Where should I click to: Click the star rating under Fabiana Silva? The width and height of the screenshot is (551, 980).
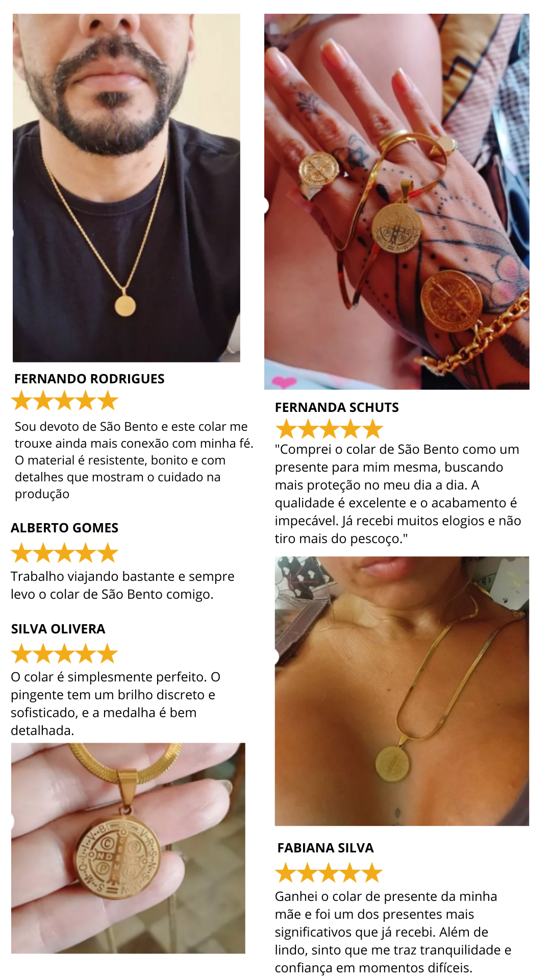(x=329, y=872)
